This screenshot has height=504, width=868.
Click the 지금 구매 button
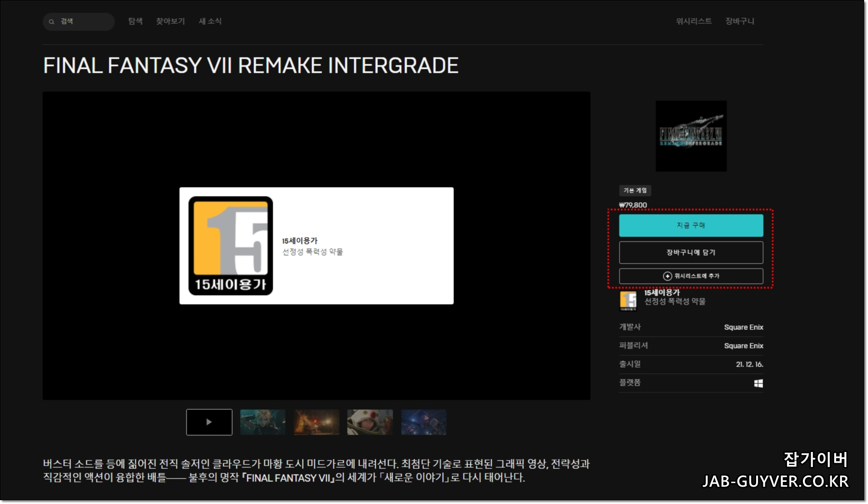(691, 225)
